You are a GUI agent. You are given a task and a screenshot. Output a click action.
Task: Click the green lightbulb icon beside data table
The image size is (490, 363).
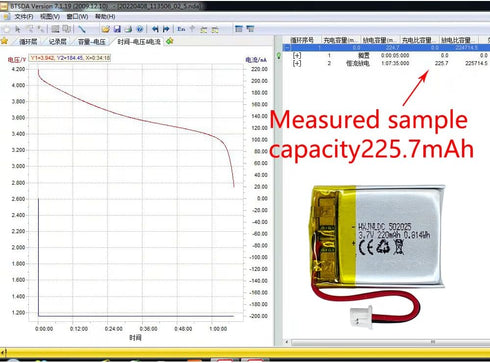pyautogui.click(x=279, y=56)
